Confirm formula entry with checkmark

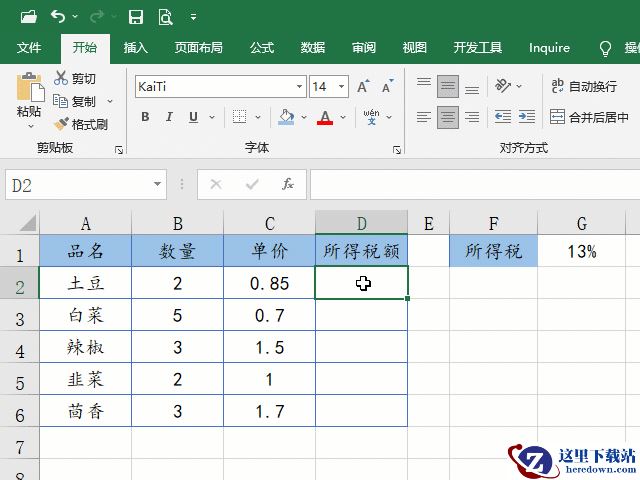tap(252, 184)
